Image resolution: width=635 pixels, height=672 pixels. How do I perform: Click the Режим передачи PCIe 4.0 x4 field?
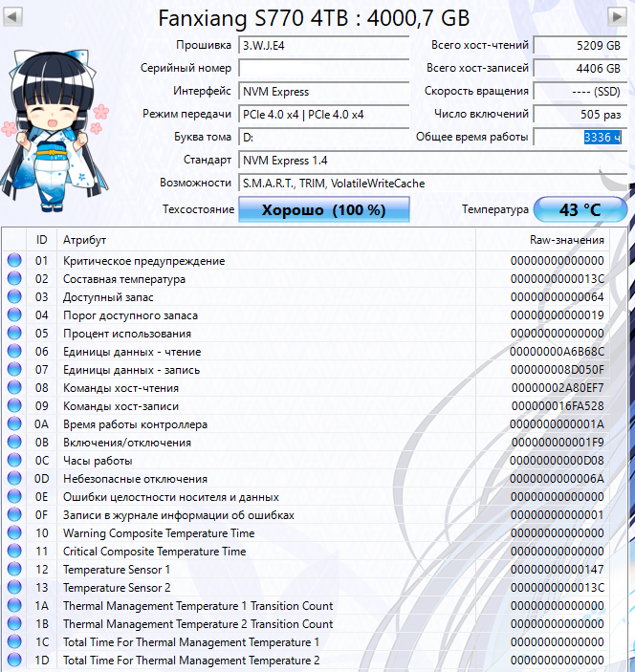(324, 115)
